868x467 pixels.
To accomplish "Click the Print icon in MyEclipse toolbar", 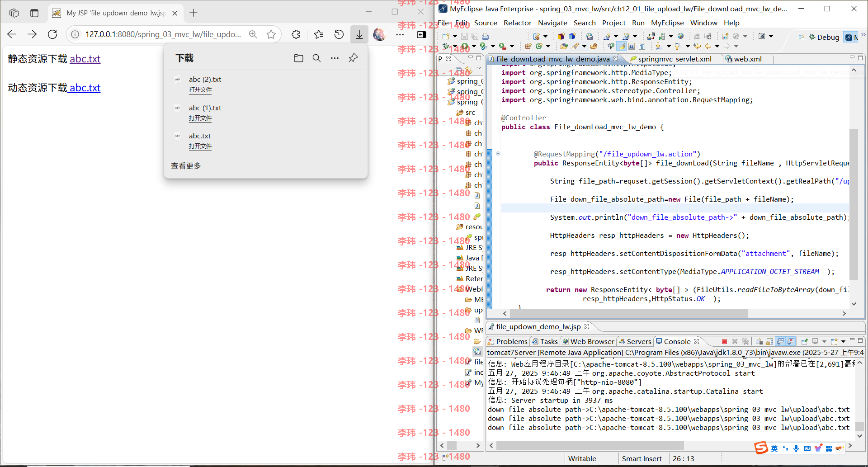I will [485, 36].
